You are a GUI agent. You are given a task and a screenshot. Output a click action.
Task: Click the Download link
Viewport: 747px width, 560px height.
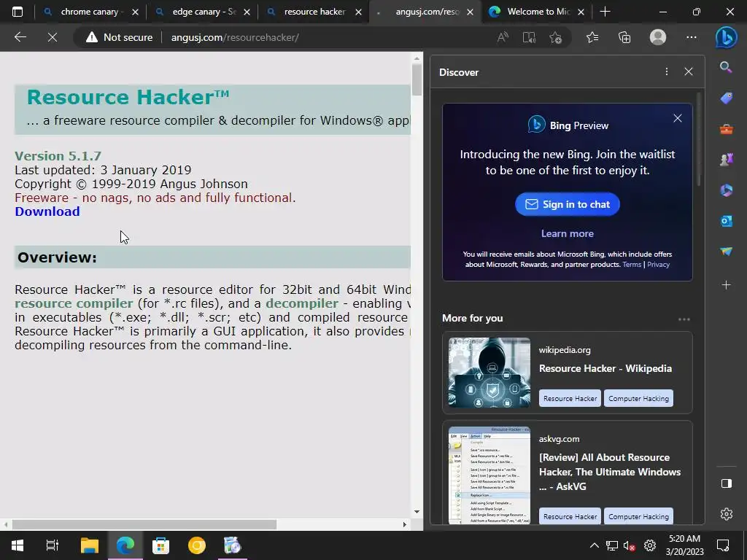(x=47, y=211)
